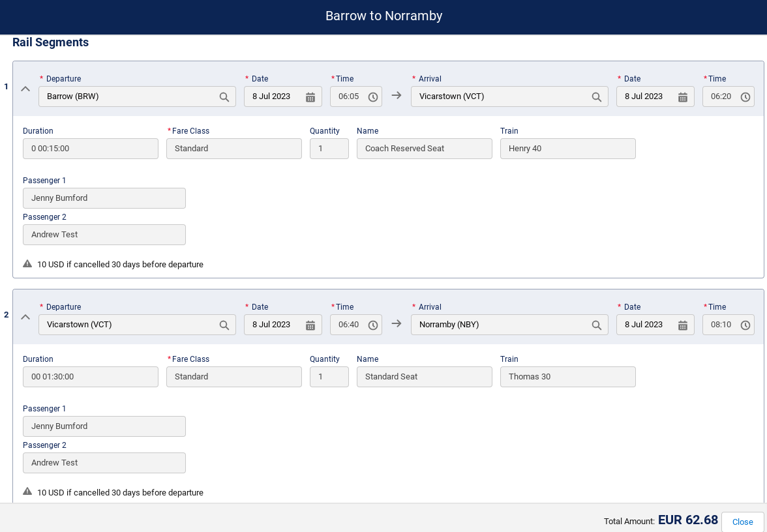Open calendar for segment 1 departure date
The image size is (767, 532).
(x=310, y=96)
